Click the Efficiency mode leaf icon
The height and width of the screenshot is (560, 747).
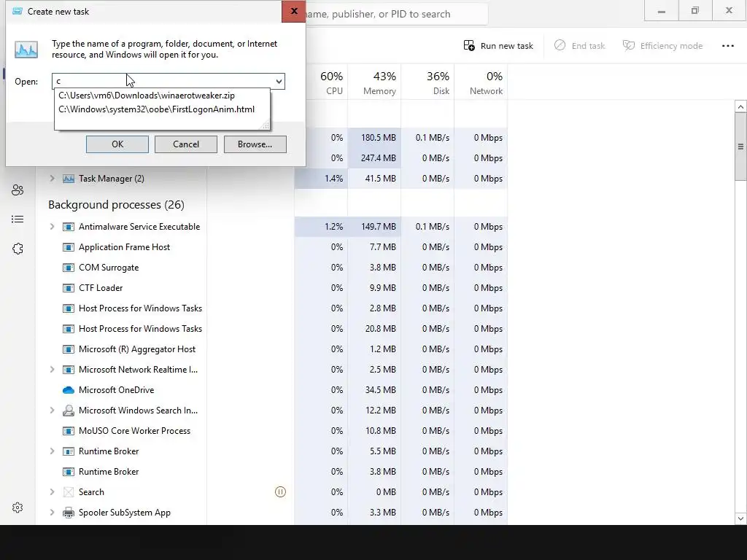[629, 45]
